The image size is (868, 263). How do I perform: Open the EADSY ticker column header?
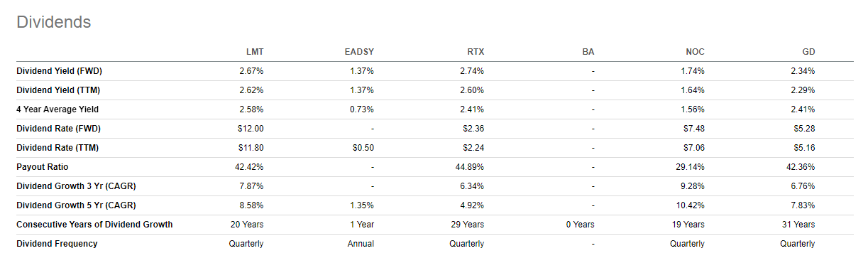coord(359,52)
